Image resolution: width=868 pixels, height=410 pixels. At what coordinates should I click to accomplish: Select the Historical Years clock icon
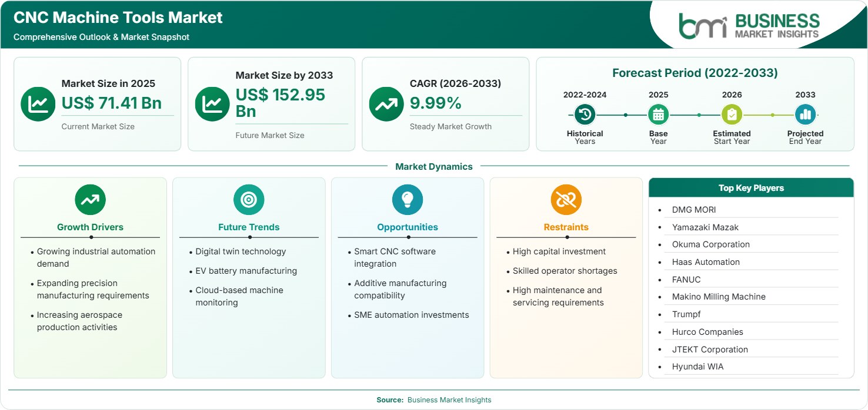click(x=585, y=115)
